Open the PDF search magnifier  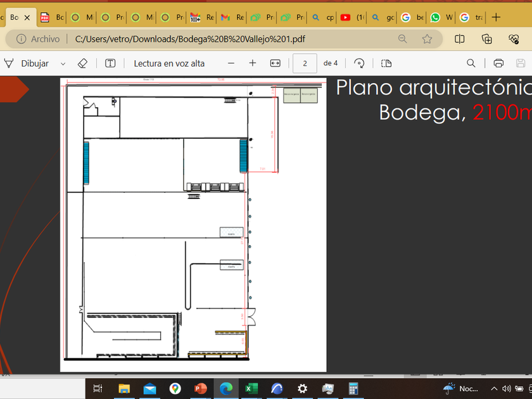point(471,63)
